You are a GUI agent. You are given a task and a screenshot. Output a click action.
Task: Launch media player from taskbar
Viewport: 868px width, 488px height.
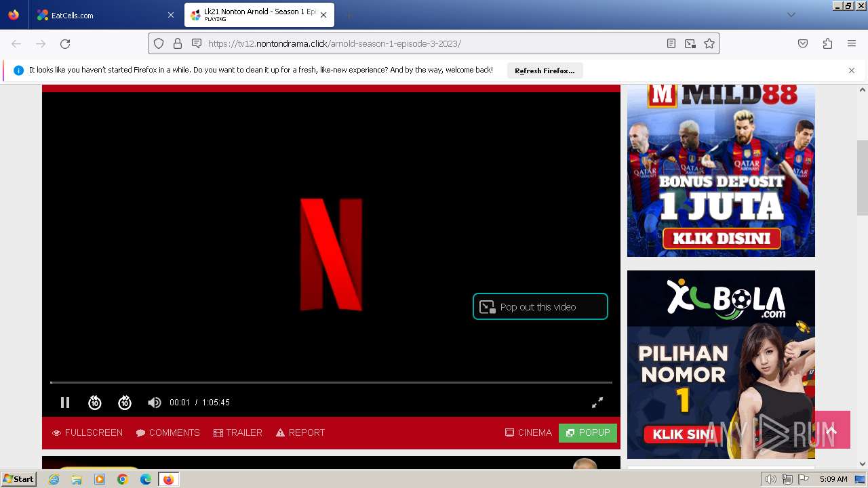pyautogui.click(x=100, y=479)
